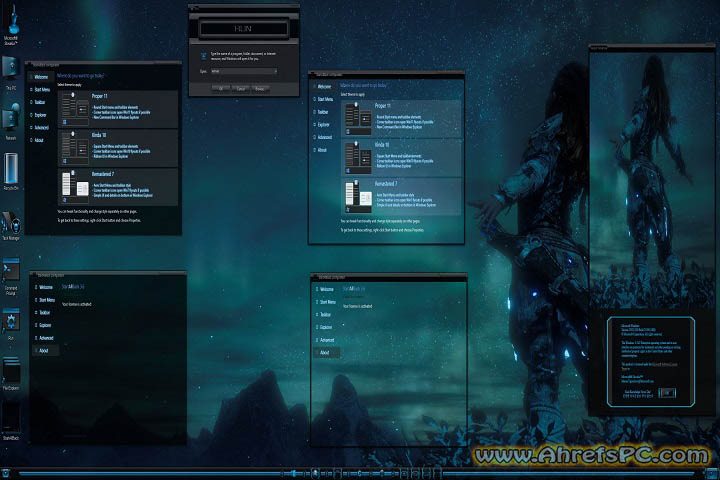Open the StartAllBack desktop shortcut
Screen dimensions: 720x480
11,422
